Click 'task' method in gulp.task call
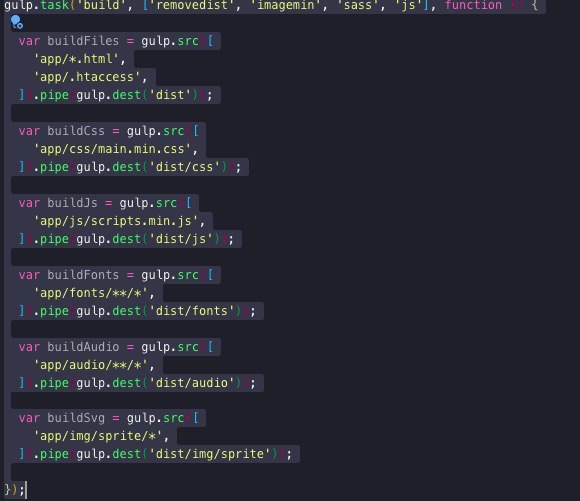 54,5
